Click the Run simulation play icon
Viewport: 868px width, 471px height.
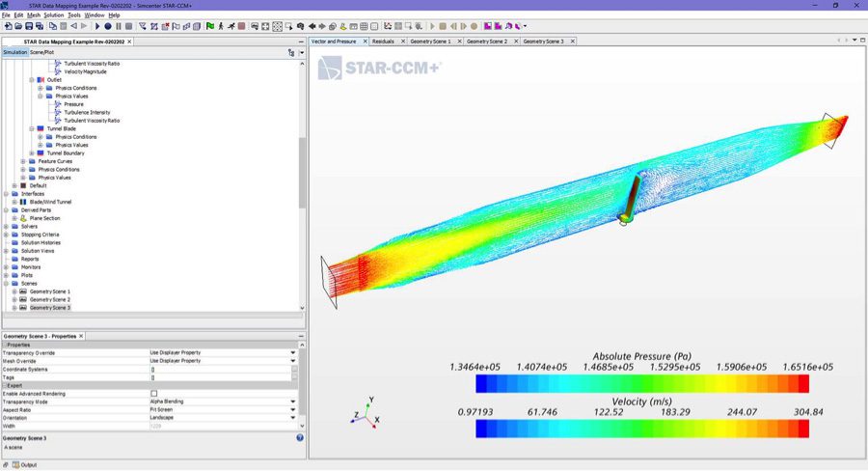click(97, 26)
